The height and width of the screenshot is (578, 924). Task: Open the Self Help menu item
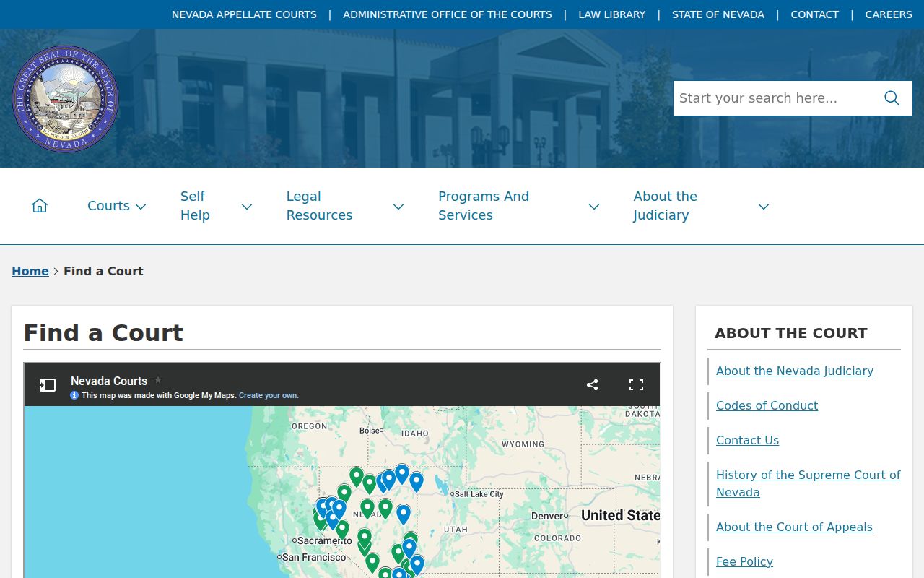(x=195, y=206)
